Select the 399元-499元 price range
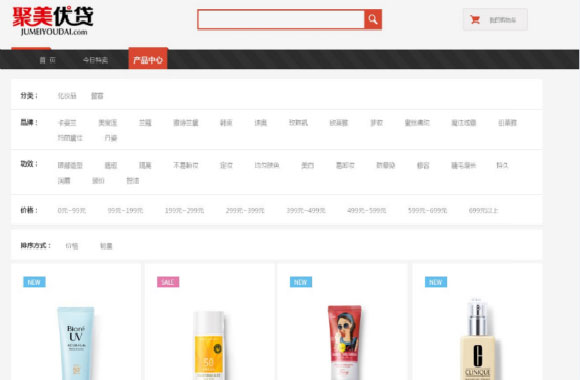The image size is (580, 380). [306, 211]
